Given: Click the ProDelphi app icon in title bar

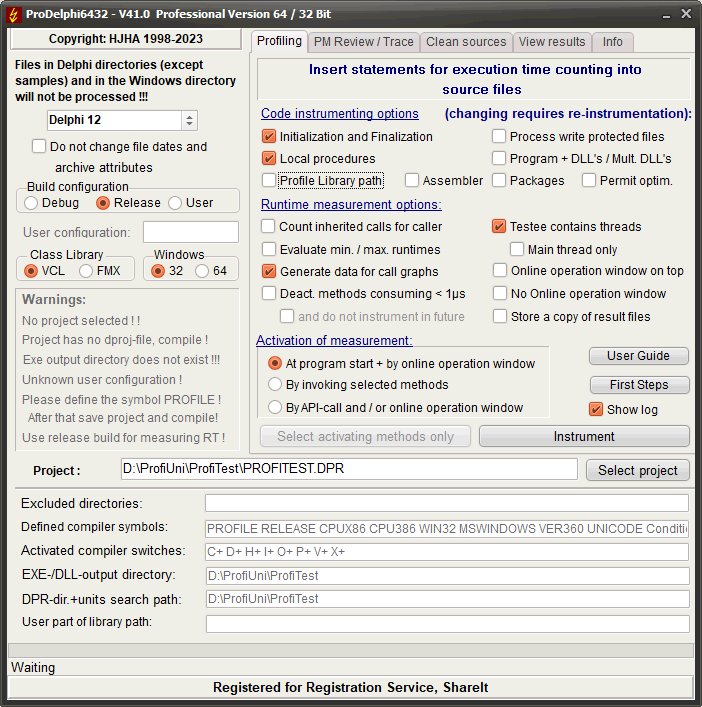Looking at the screenshot, I should tap(13, 13).
